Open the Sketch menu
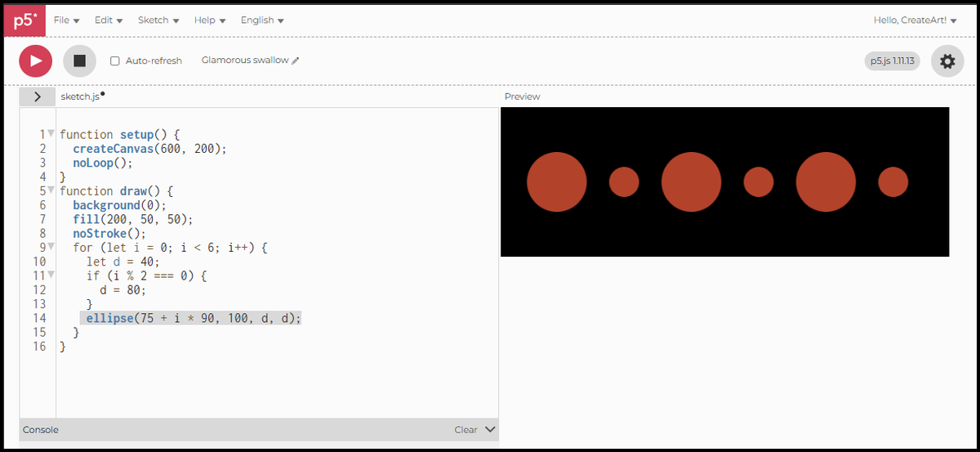This screenshot has width=980, height=452. coord(158,20)
